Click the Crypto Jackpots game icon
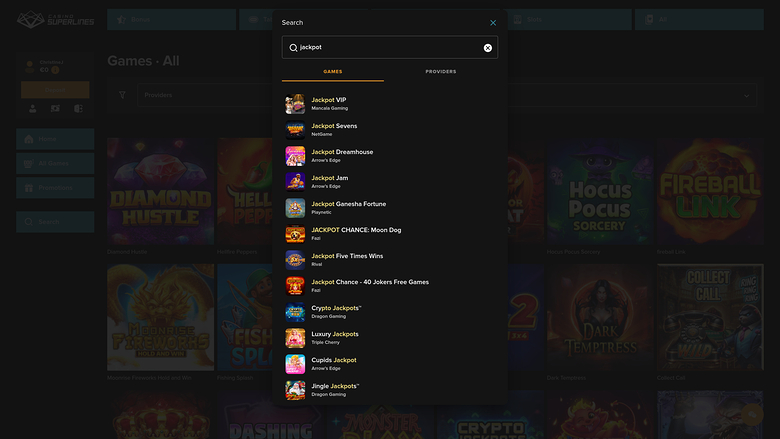Image resolution: width=780 pixels, height=439 pixels. 295,312
